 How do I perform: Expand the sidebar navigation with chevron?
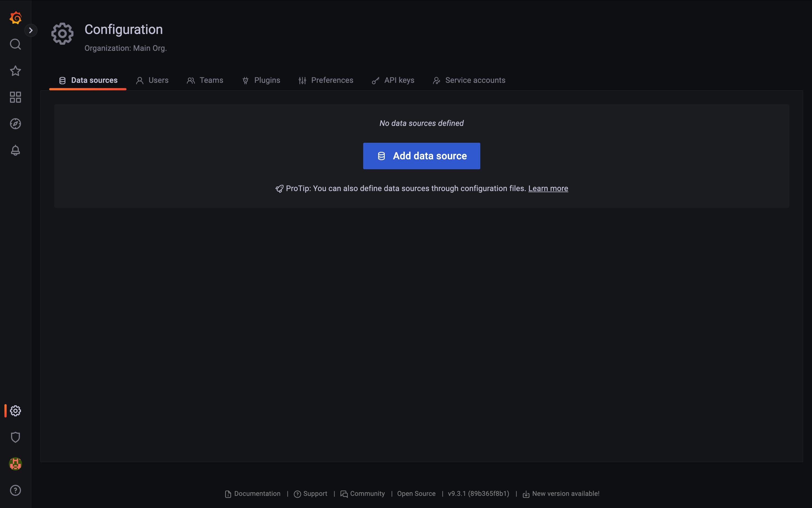click(31, 31)
